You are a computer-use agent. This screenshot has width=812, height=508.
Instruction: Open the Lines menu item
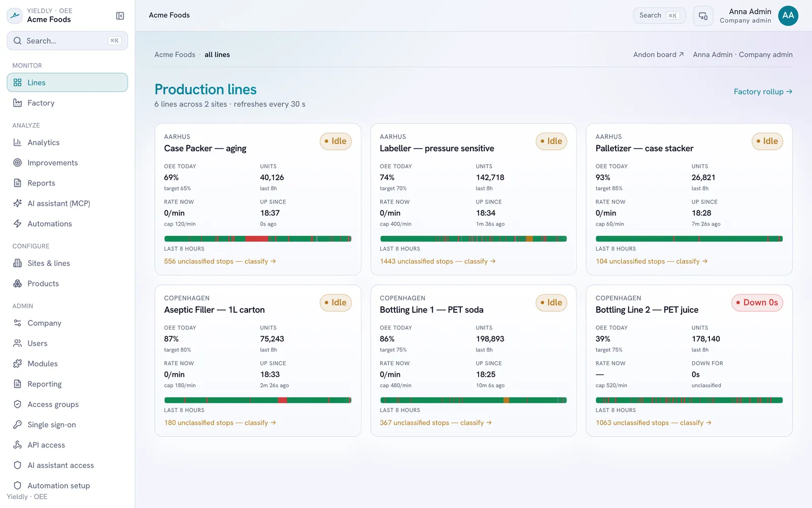[x=67, y=82]
